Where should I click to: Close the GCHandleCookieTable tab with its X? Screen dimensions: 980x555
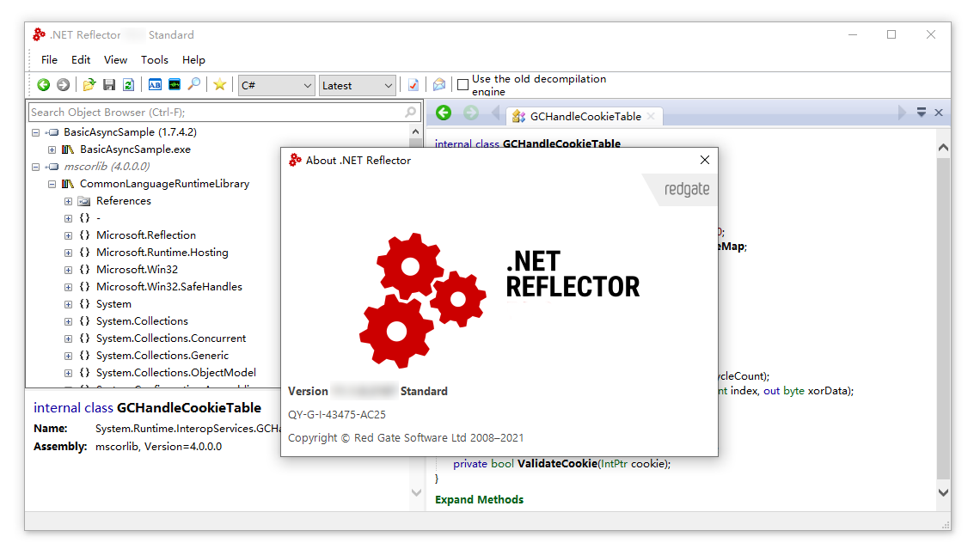[651, 116]
